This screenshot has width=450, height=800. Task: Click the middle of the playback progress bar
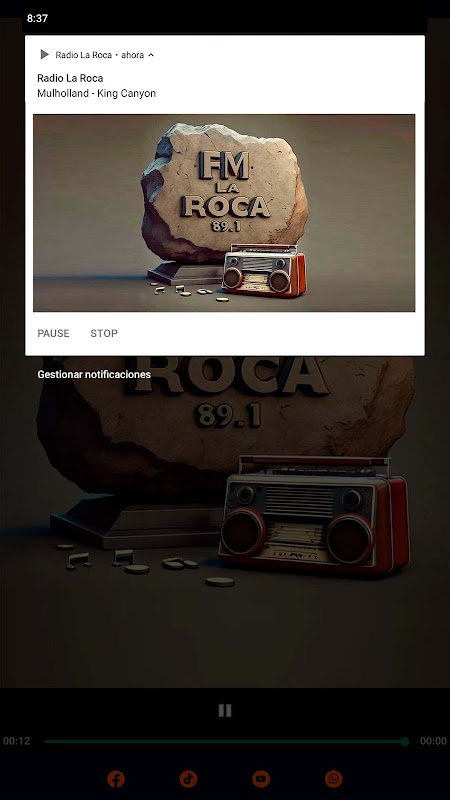(224, 741)
